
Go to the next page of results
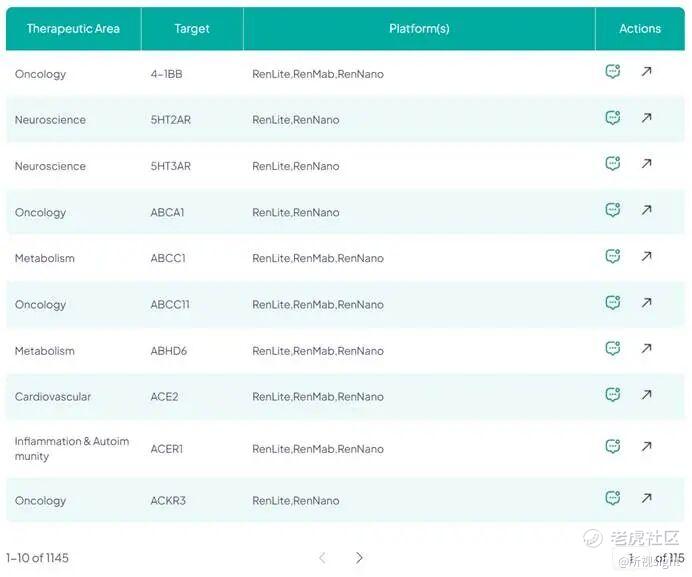tap(359, 558)
